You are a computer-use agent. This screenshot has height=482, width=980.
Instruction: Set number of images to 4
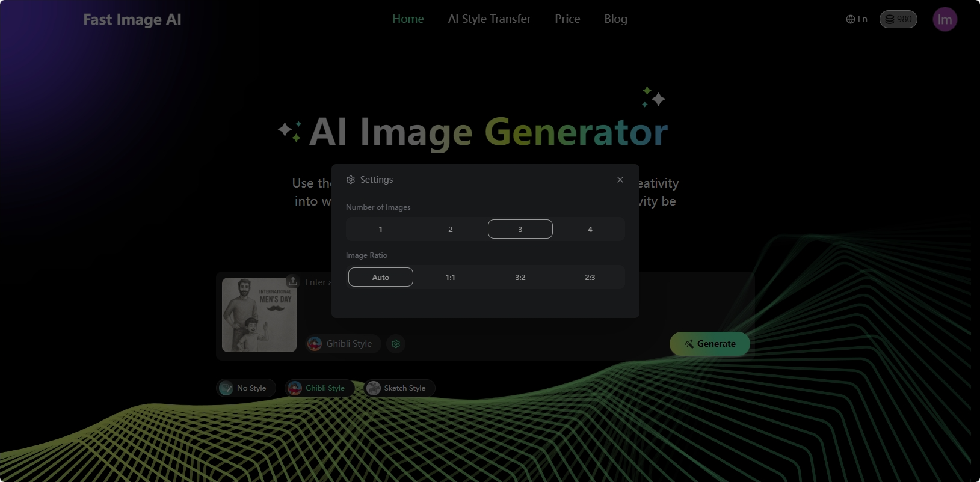(590, 229)
